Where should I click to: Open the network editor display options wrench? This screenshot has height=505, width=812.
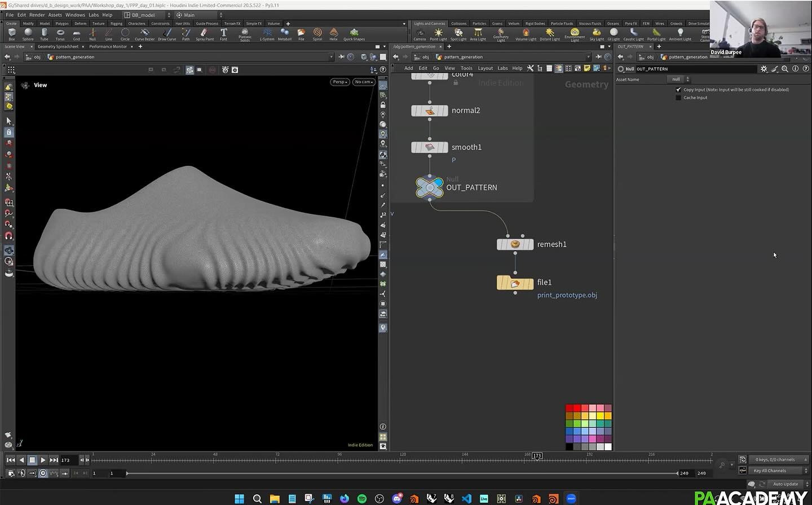tap(530, 68)
